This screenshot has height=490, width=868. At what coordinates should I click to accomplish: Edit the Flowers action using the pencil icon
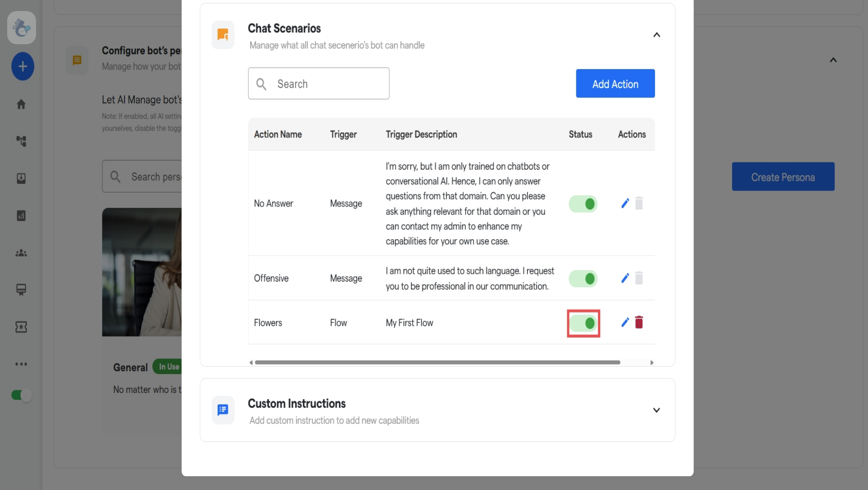coord(625,322)
